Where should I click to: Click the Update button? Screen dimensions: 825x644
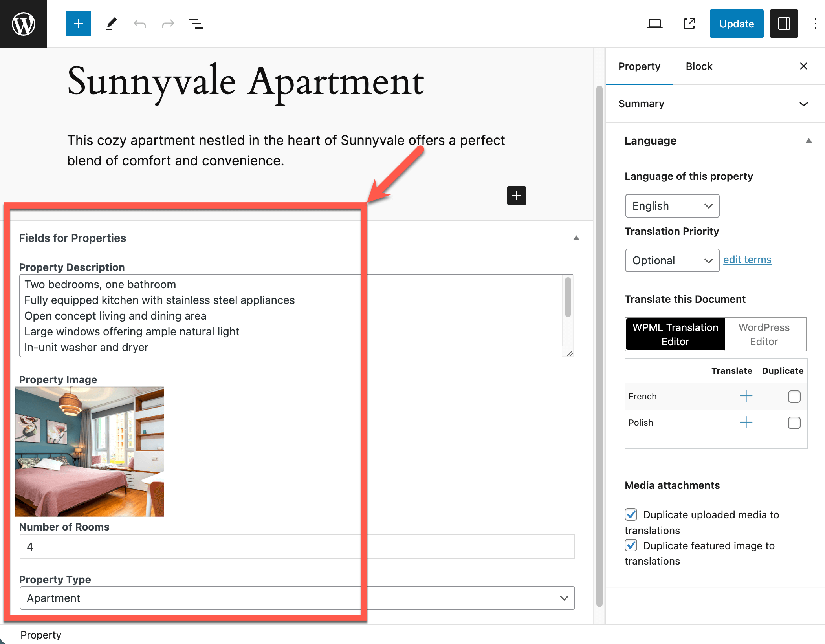coord(736,24)
